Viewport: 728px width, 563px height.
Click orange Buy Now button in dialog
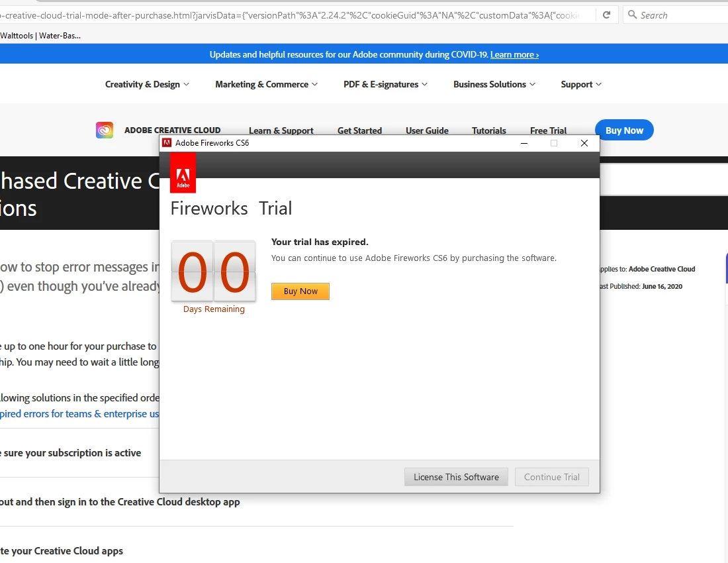[300, 291]
